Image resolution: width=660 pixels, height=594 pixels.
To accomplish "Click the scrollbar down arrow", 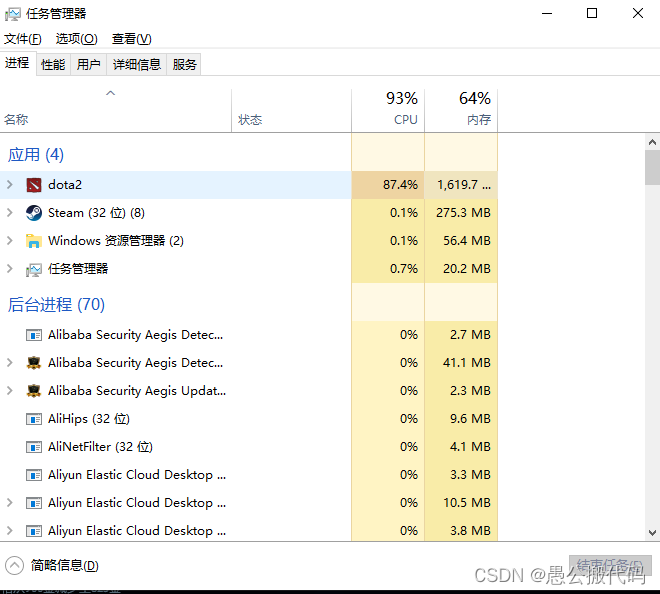I will pyautogui.click(x=652, y=533).
